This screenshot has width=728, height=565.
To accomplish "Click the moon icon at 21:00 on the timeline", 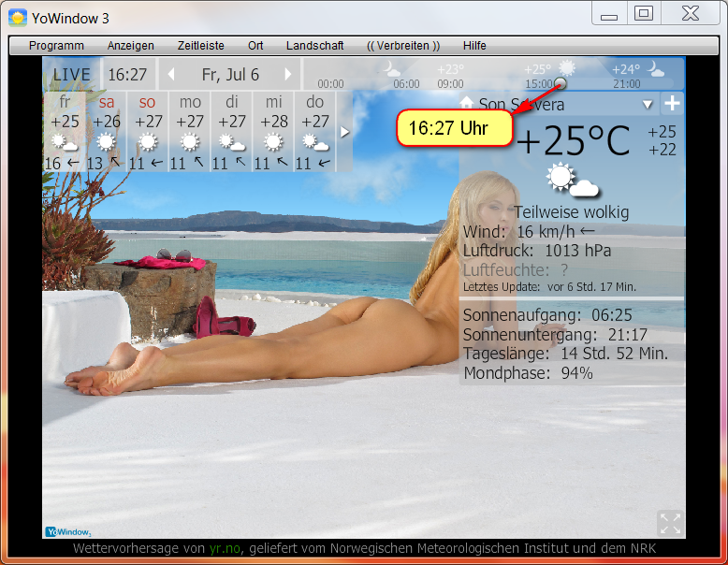I will tap(657, 68).
